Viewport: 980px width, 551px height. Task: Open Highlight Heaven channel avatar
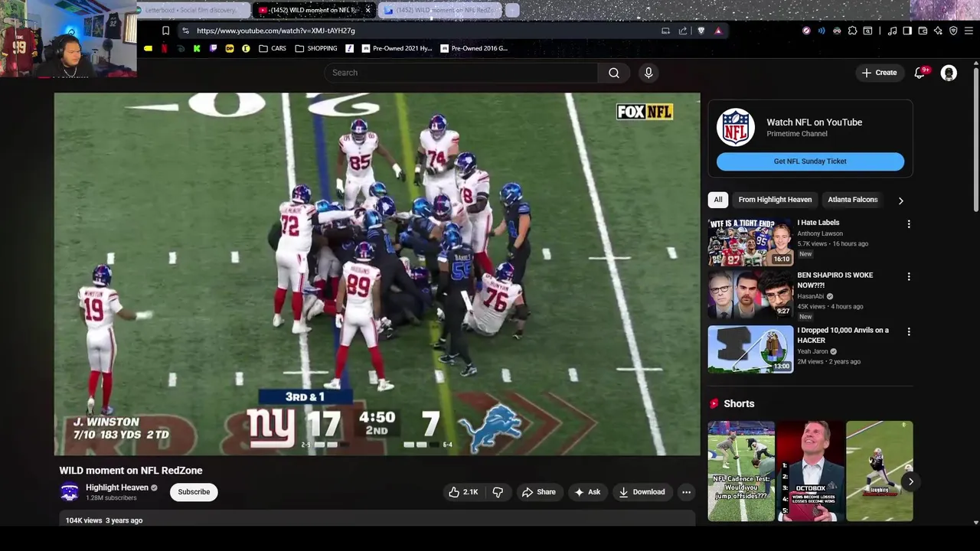[70, 492]
